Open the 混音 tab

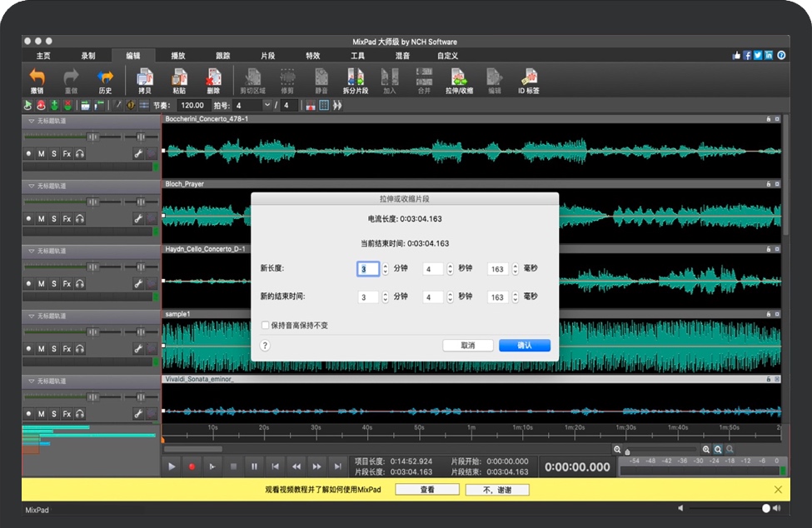402,56
